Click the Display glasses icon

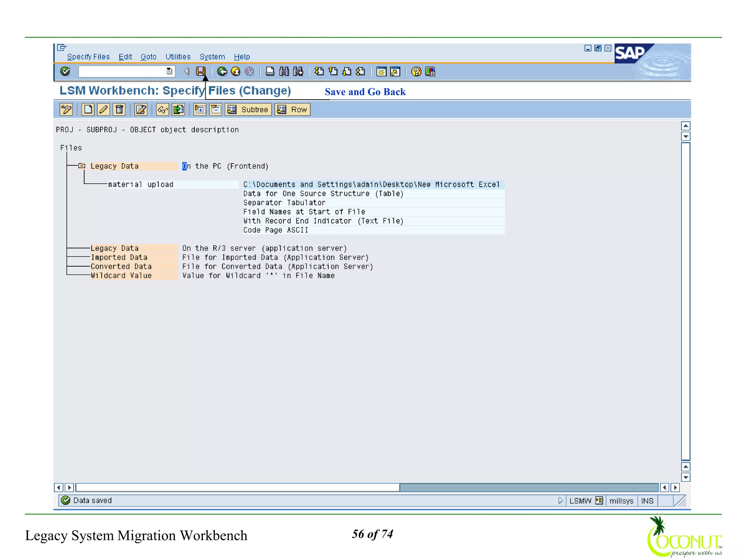coord(162,109)
